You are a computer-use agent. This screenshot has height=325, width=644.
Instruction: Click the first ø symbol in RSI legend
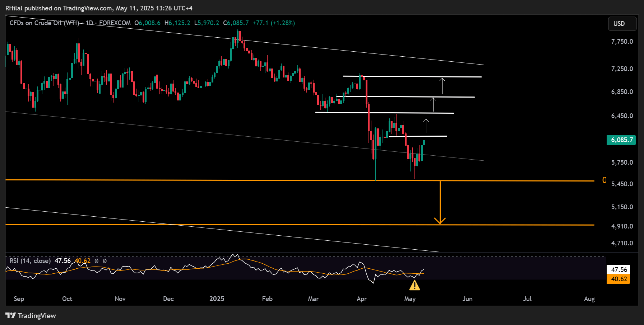96,261
